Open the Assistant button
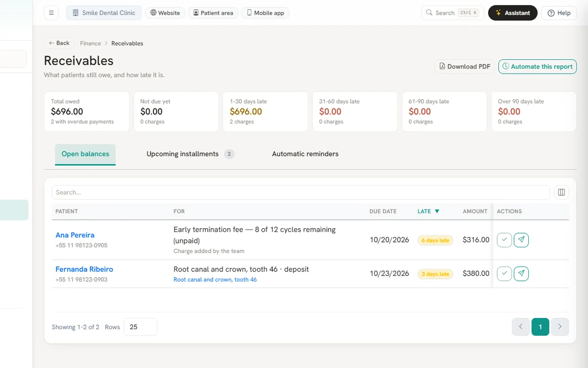Viewport: 588px width, 368px height. tap(513, 13)
